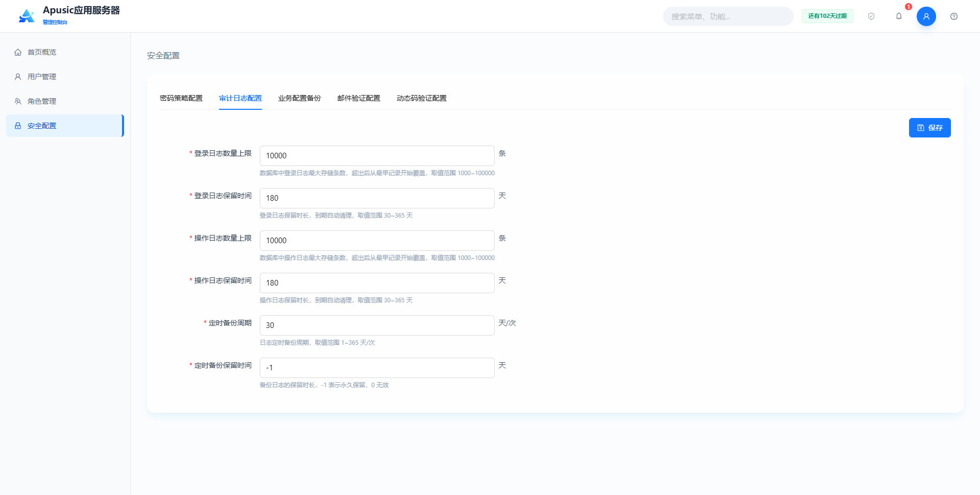
Task: Click the role icon beside 角色管理
Action: (x=18, y=101)
